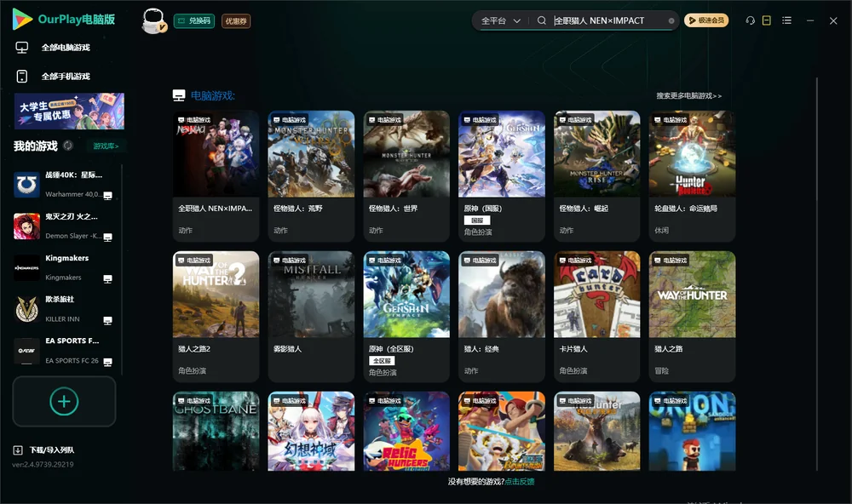Clear the search box text
Screen dimensions: 852x504
click(671, 21)
